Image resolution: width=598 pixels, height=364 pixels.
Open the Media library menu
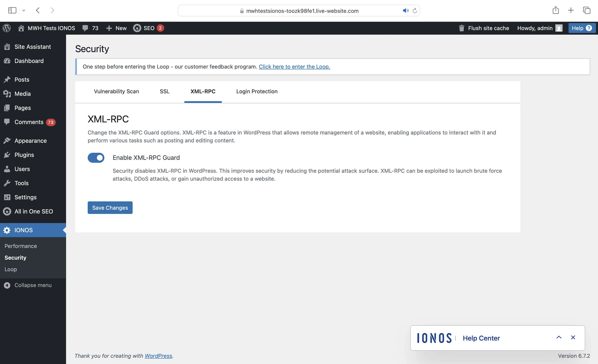[22, 94]
